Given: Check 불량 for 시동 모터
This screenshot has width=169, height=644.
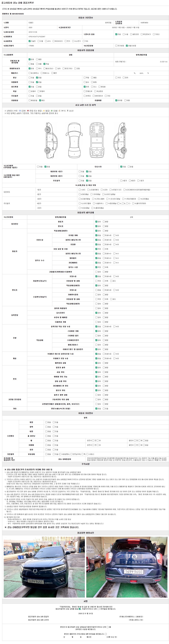Looking at the screenshot, I should click(x=104, y=372).
